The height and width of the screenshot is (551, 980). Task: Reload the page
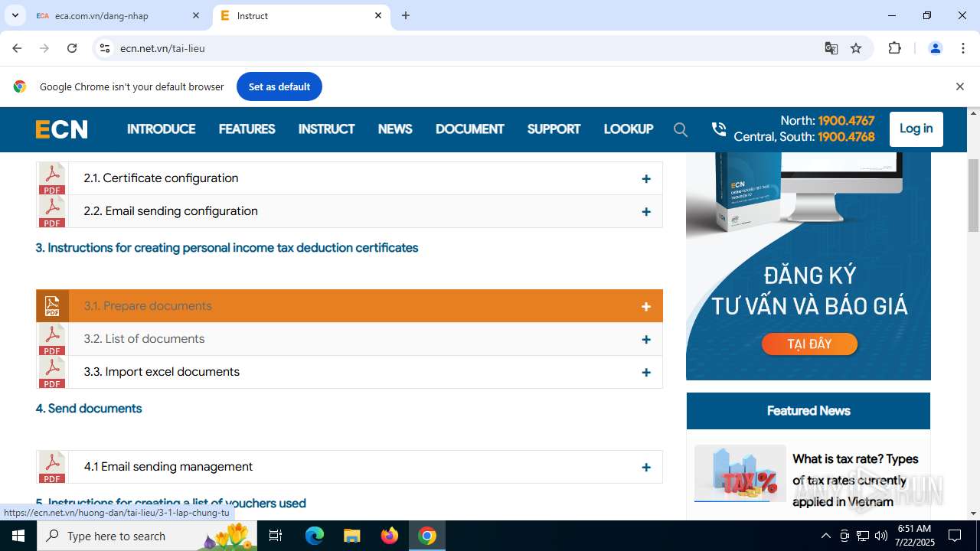(x=72, y=48)
